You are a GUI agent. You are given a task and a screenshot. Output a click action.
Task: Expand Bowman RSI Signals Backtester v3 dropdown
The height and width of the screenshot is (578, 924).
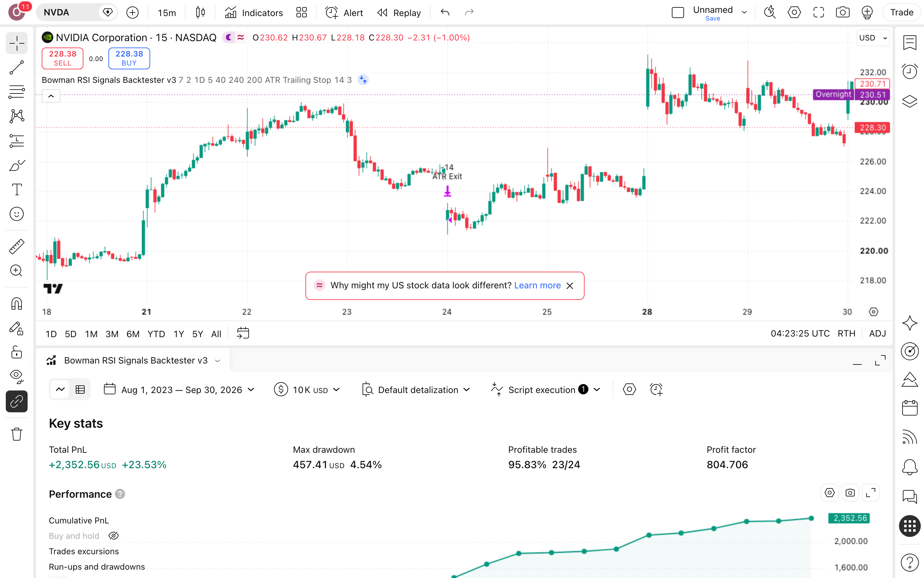click(218, 361)
